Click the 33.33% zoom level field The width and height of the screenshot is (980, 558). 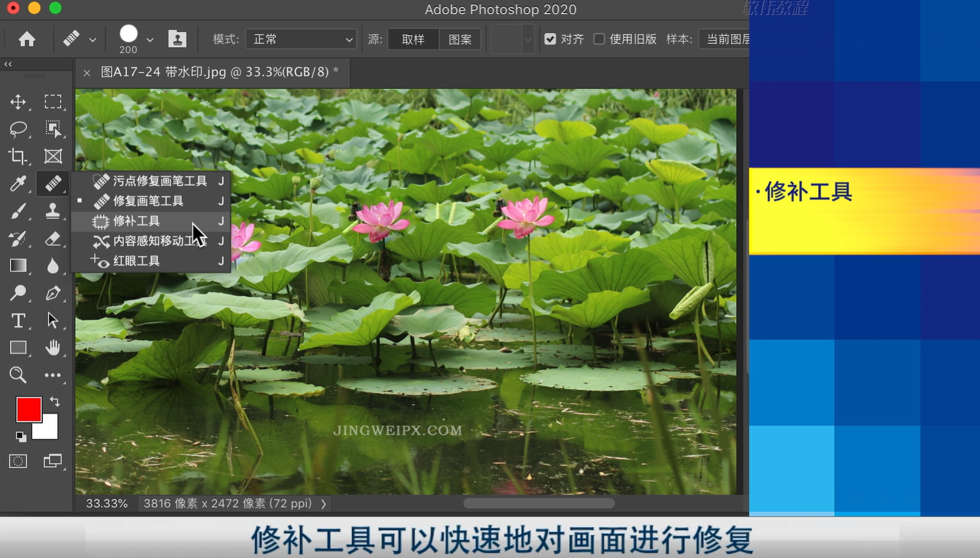[x=107, y=503]
